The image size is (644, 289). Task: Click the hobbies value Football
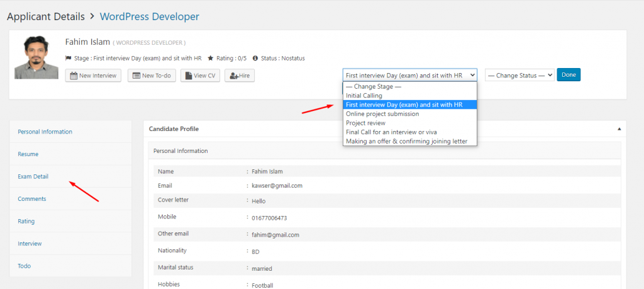click(262, 285)
